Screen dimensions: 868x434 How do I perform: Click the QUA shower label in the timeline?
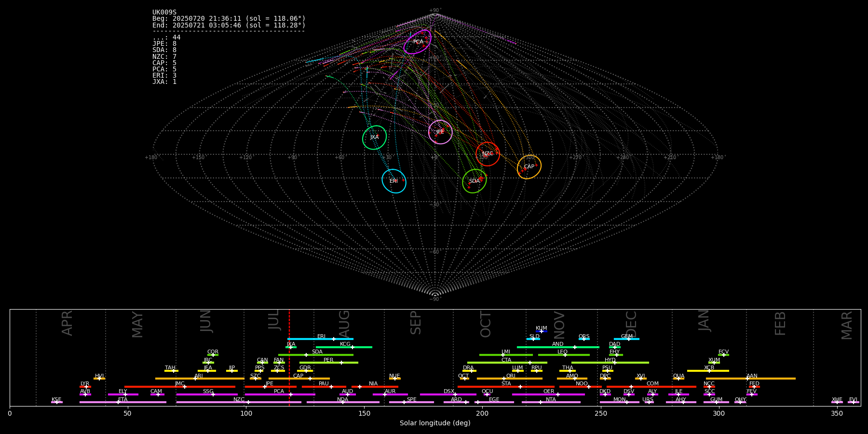678,376
